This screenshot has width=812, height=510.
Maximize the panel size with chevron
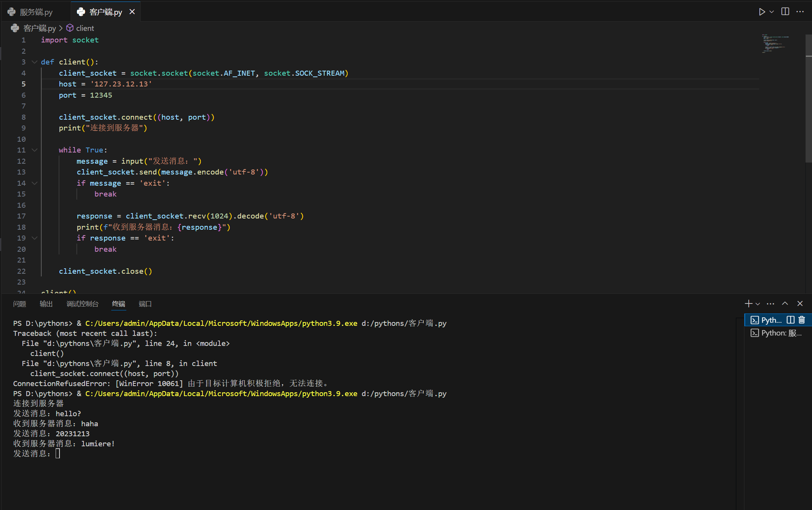click(x=785, y=303)
